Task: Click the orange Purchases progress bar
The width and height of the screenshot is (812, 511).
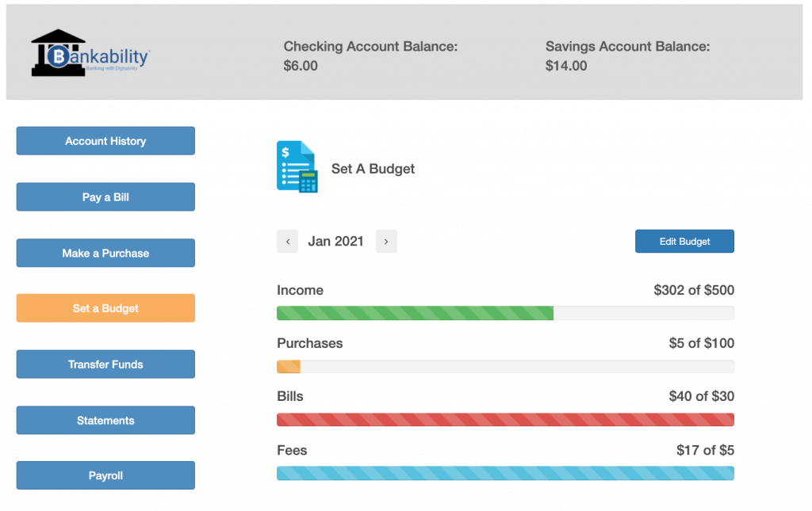Action: pos(287,366)
